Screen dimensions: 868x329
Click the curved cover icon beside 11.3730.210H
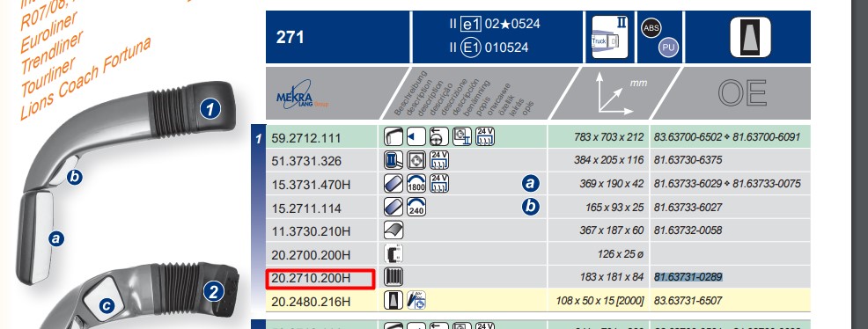(x=394, y=230)
